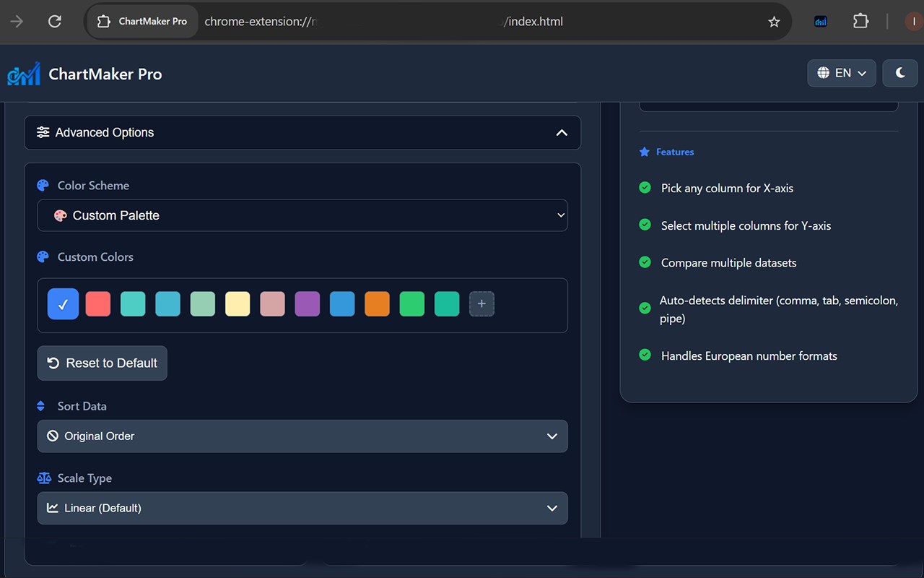Go forward with the browser forward arrow

point(17,22)
